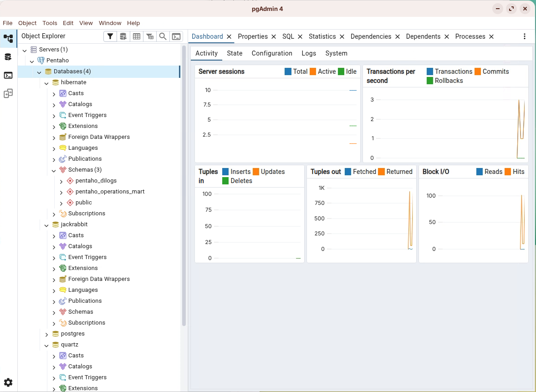Collapse the hibernate database node

click(x=46, y=83)
